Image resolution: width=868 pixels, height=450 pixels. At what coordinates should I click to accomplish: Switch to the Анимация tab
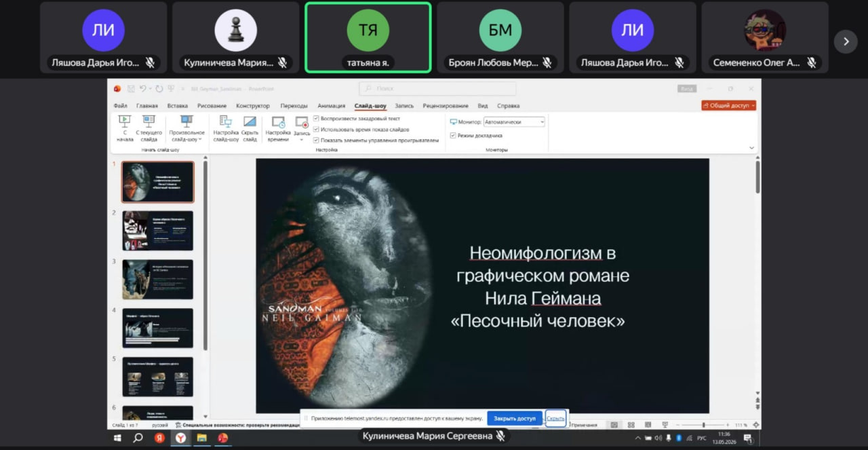point(331,106)
